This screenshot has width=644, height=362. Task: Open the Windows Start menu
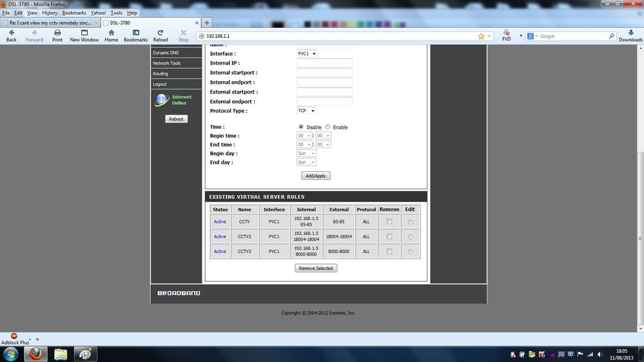click(x=10, y=354)
